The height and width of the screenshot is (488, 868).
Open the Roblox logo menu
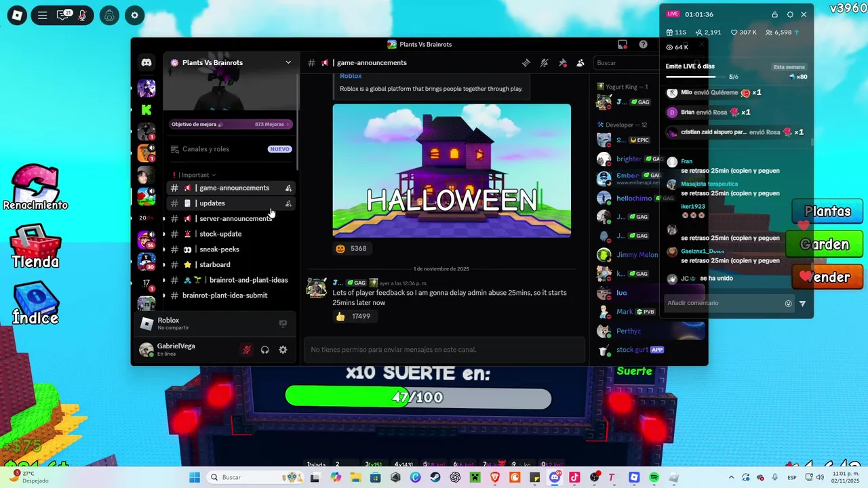[x=17, y=15]
